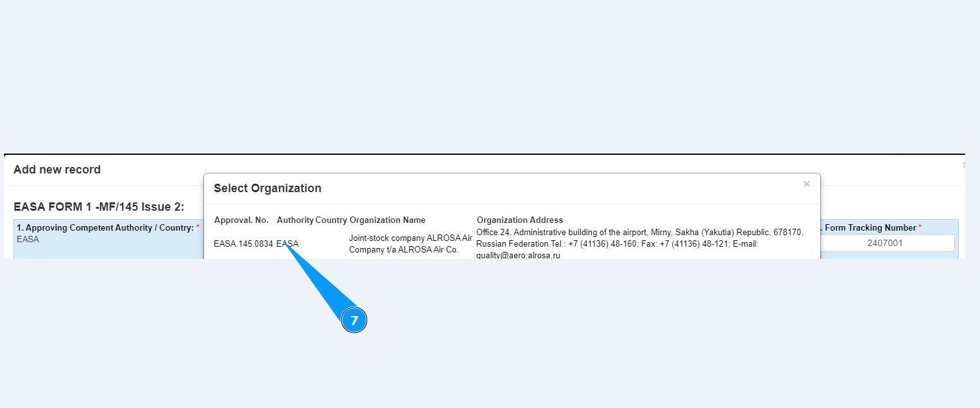Click the Country column header
980x408 pixels.
click(x=331, y=220)
